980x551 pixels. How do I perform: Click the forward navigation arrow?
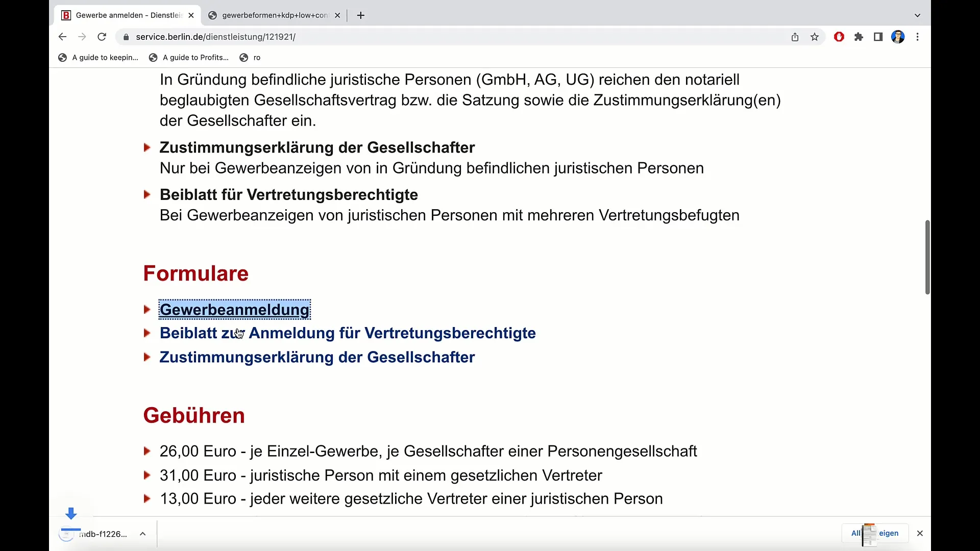82,37
